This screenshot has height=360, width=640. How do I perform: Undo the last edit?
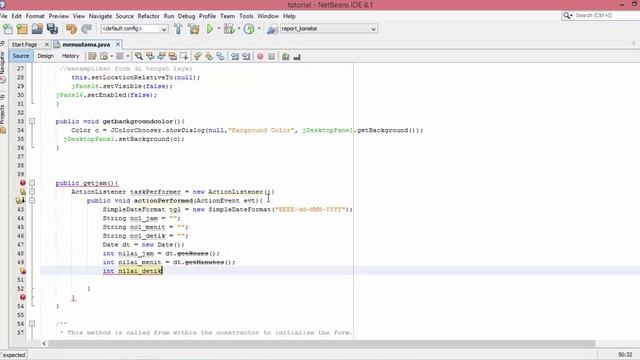[71, 29]
